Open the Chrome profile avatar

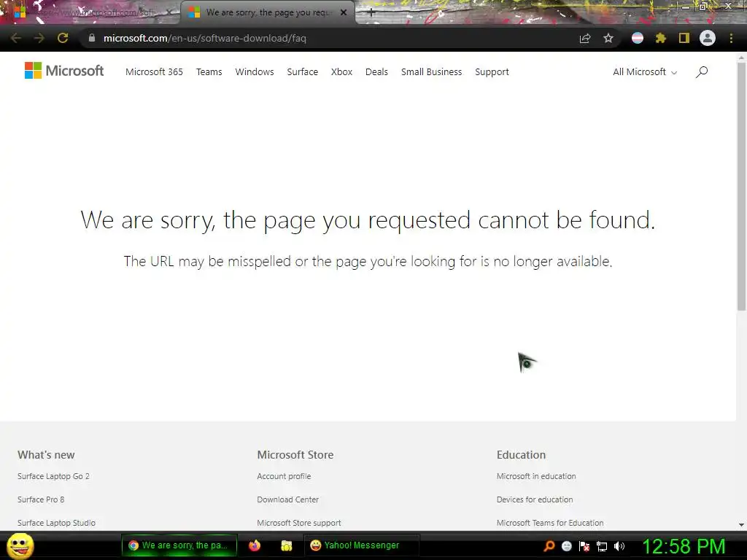pos(708,38)
